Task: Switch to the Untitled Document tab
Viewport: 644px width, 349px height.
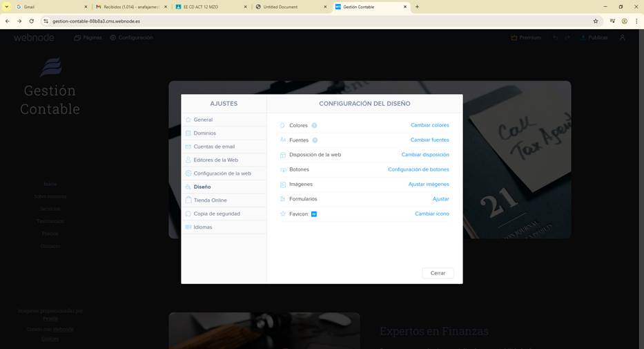Action: 286,7
